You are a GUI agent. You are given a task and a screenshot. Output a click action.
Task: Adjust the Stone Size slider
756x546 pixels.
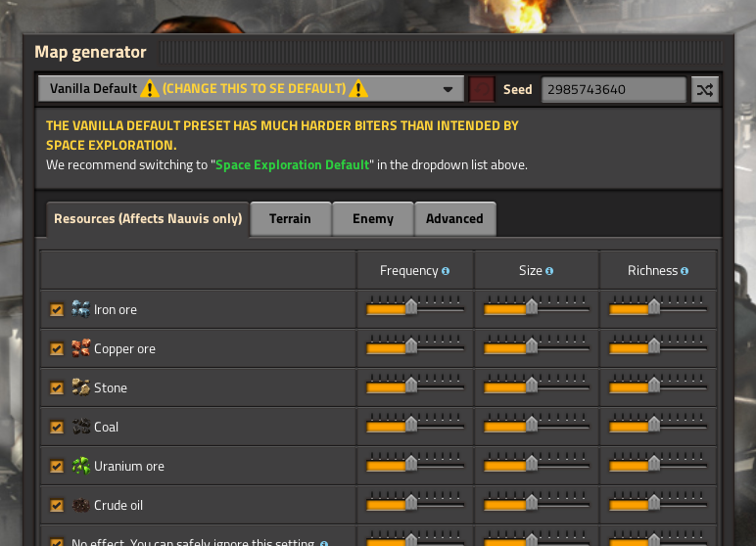(537, 385)
